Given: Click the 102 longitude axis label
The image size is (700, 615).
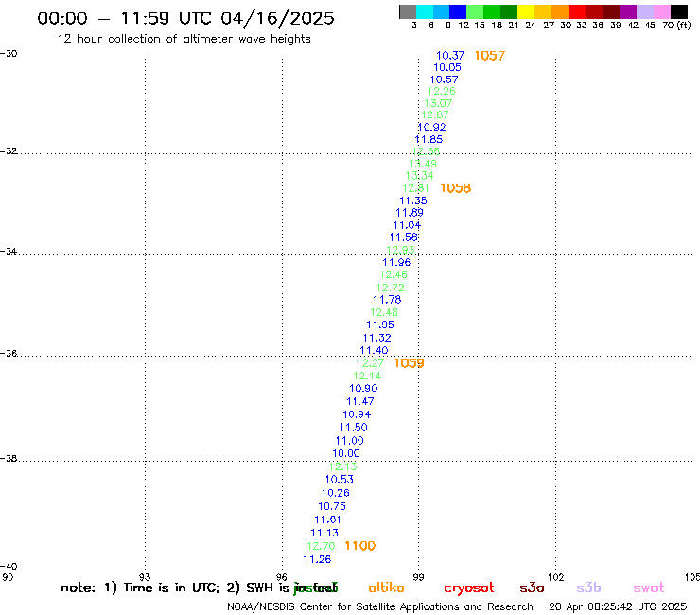Looking at the screenshot, I should (556, 577).
